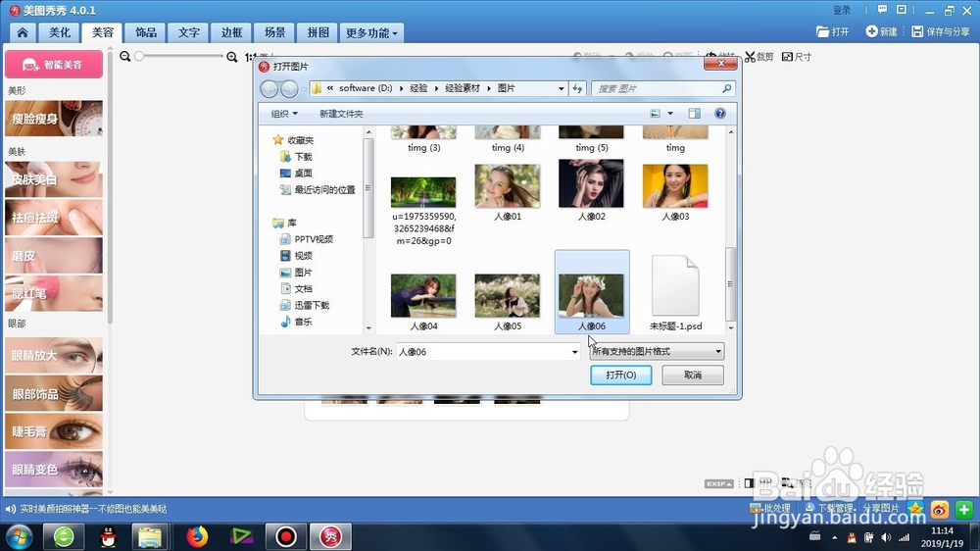Click the 智能美容 button

pyautogui.click(x=54, y=65)
